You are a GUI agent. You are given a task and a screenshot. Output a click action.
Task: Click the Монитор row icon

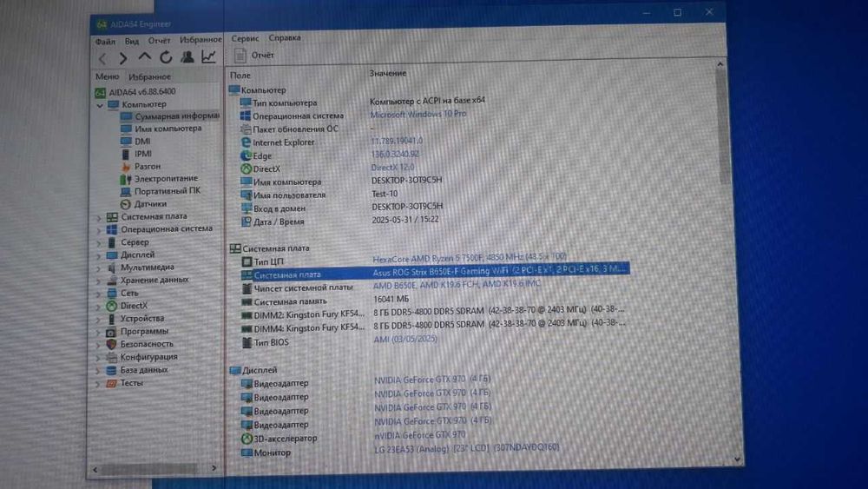(x=247, y=453)
